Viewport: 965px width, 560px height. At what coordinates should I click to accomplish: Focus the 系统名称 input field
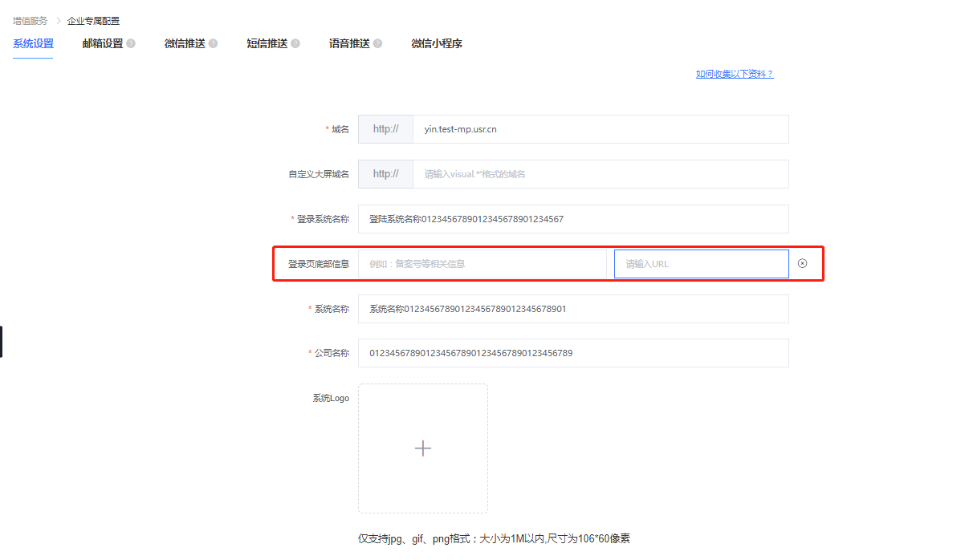(x=573, y=309)
